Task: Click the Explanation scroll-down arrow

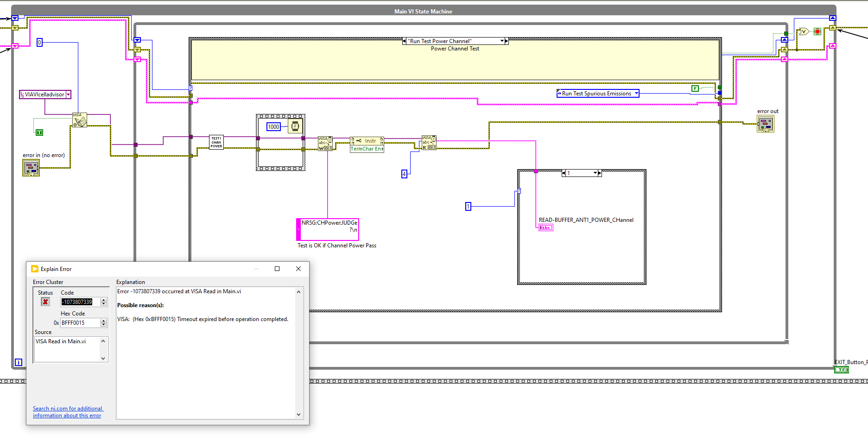Action: (x=298, y=415)
